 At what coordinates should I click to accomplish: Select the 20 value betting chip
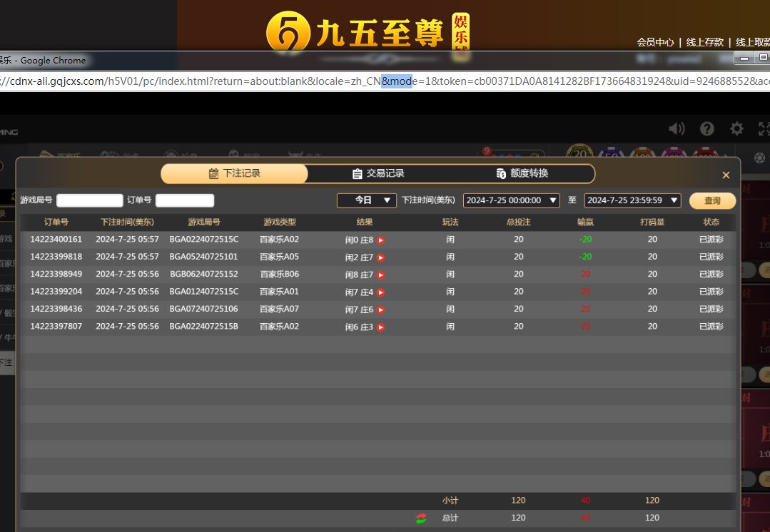click(x=579, y=154)
